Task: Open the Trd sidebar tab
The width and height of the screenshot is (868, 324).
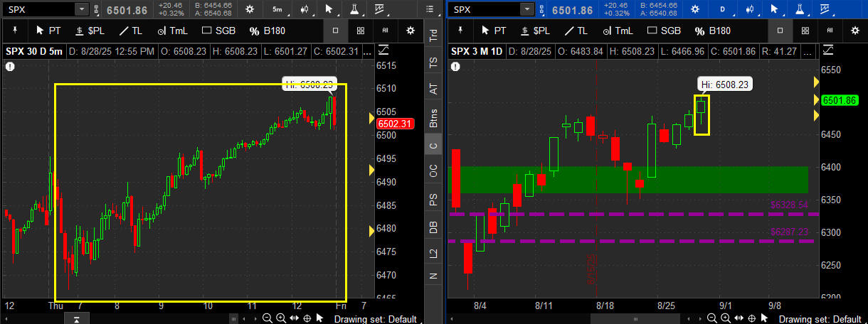Action: 433,36
